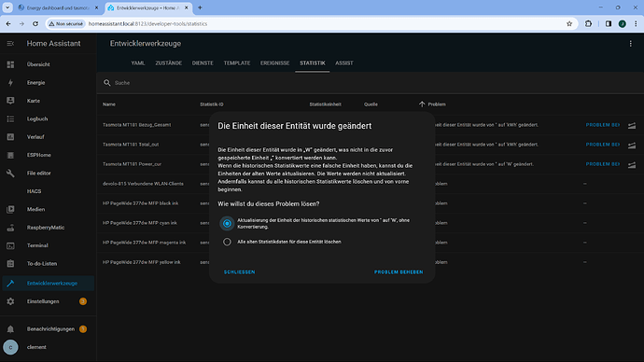Open Benachrichtigungen bell icon

pyautogui.click(x=10, y=329)
